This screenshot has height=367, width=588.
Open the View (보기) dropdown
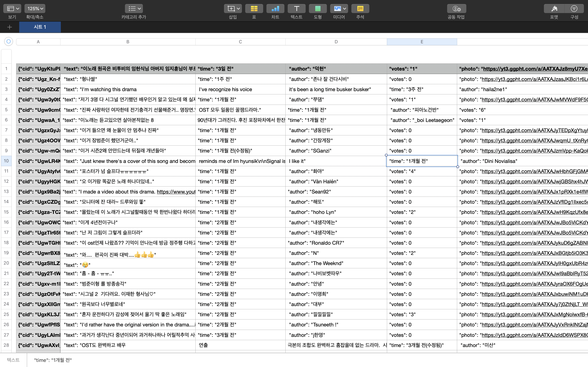click(x=12, y=9)
